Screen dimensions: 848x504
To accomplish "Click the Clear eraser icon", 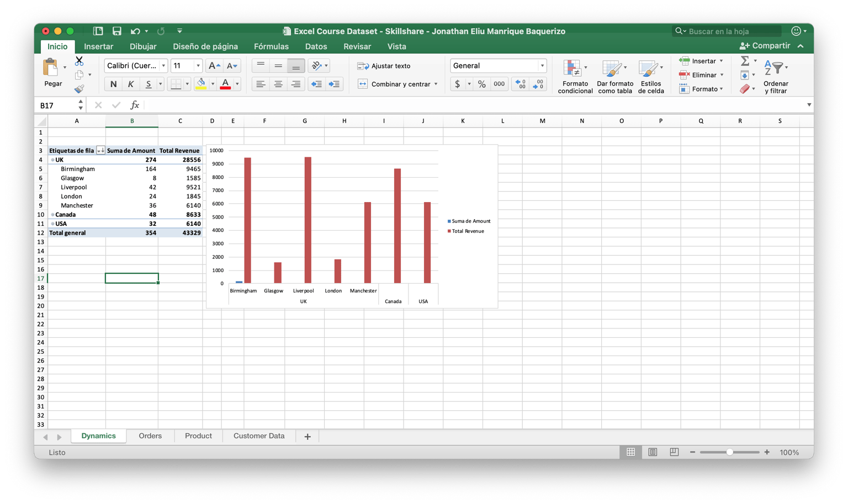I will 745,88.
